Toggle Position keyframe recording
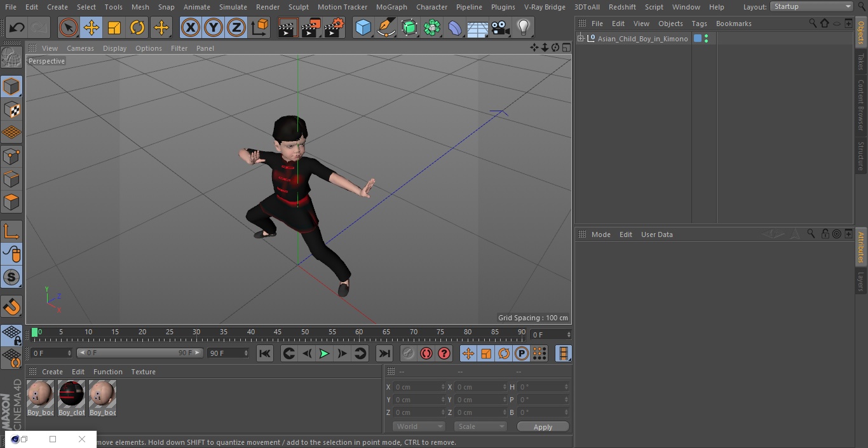 pos(468,353)
